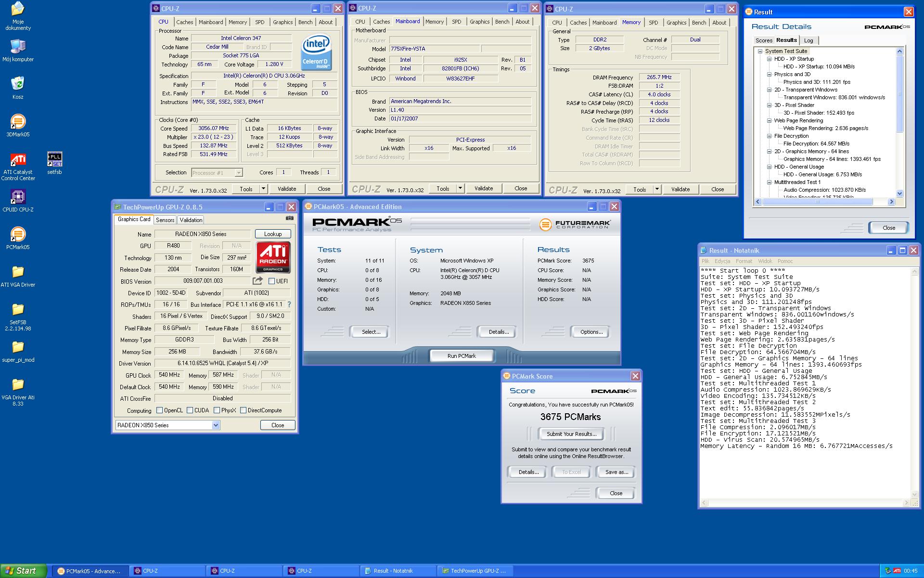Image resolution: width=924 pixels, height=578 pixels.
Task: Click Result Details horizontal scrollbar thumb
Action: [x=817, y=202]
